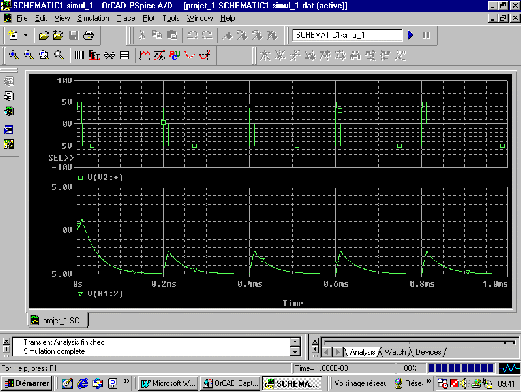
Task: Switch to OrCAD Capture taskbar button
Action: coord(231,383)
